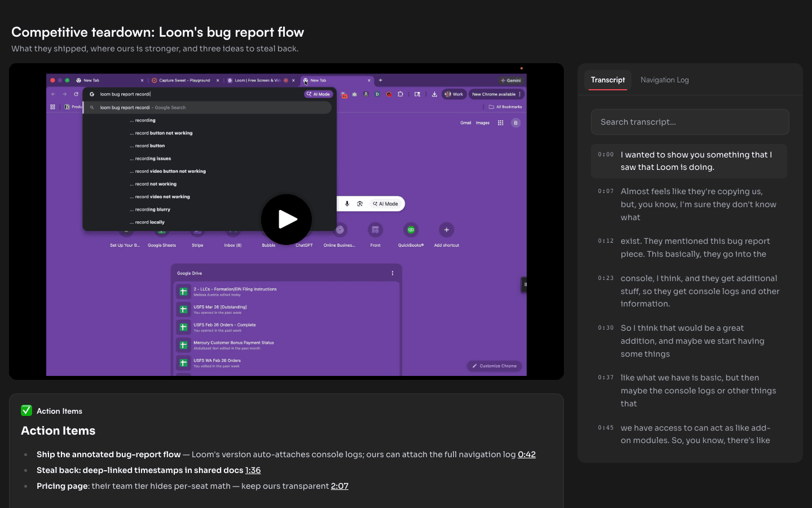Select transcript timestamp 0:23
The image size is (812, 508).
tap(606, 278)
